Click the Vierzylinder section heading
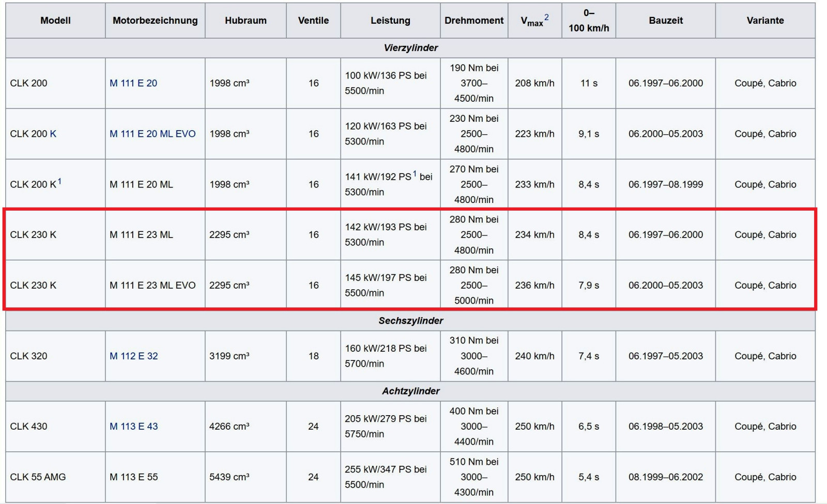 [410, 48]
